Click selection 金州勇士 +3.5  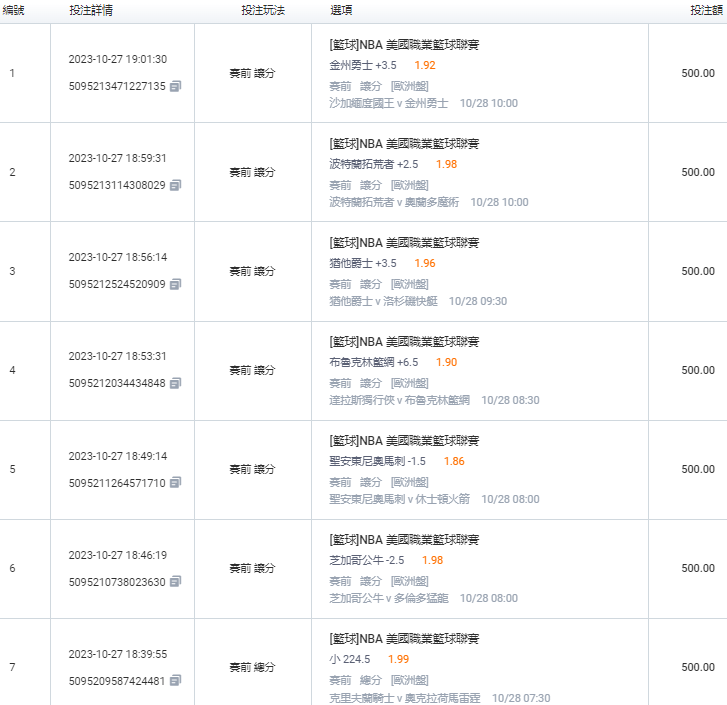(363, 65)
